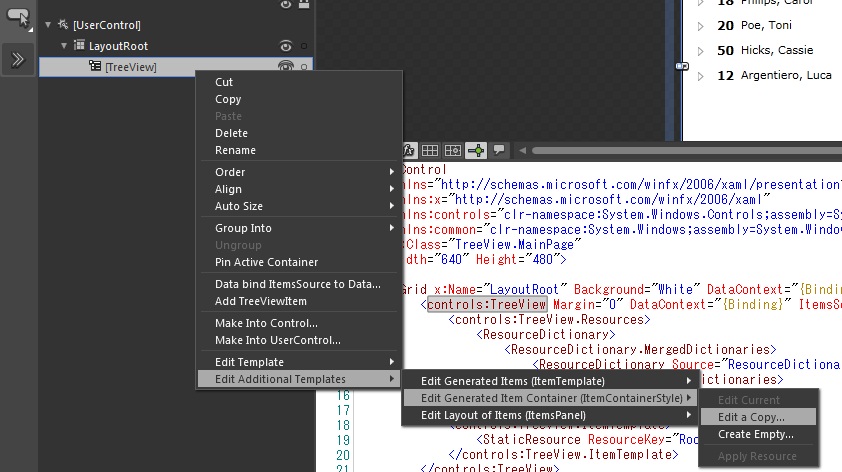This screenshot has width=842, height=472.
Task: Hide the TreeView element
Action: [x=286, y=66]
